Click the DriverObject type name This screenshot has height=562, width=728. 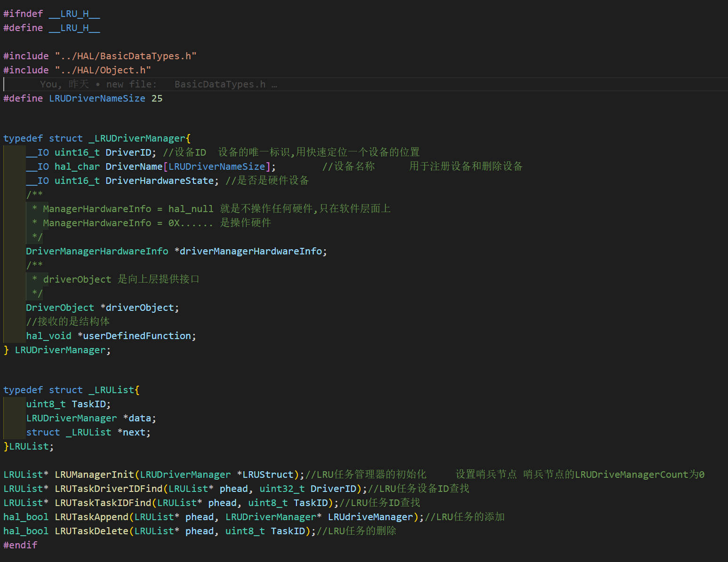click(x=60, y=308)
